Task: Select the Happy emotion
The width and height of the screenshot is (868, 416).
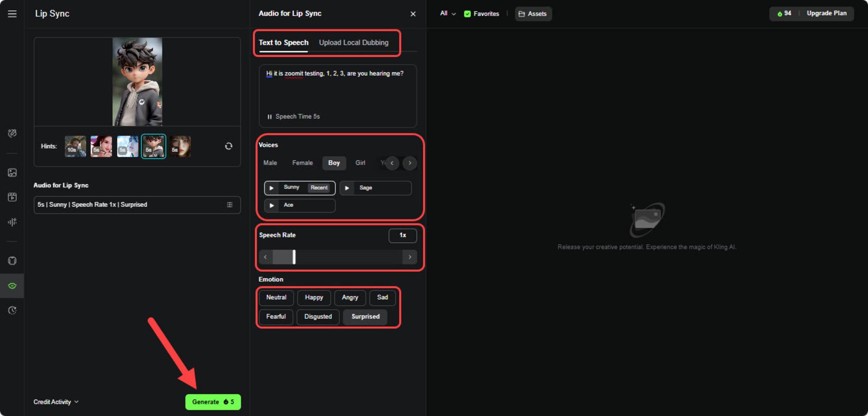Action: 314,298
